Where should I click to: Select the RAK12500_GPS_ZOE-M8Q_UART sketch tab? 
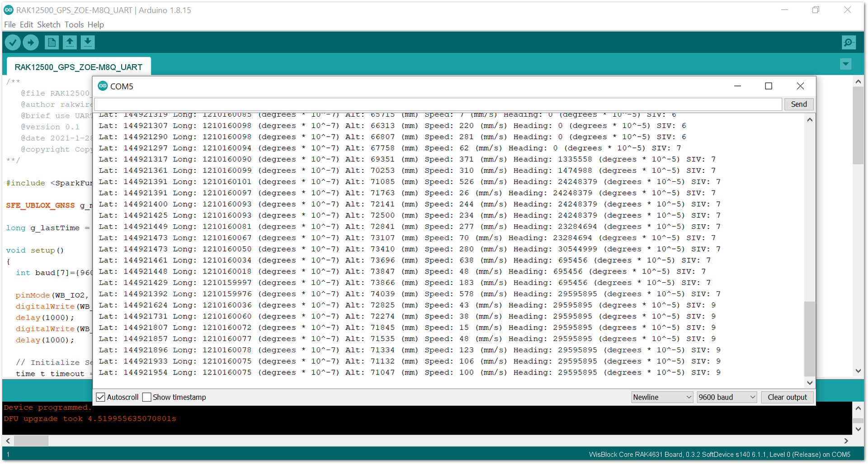(x=78, y=67)
